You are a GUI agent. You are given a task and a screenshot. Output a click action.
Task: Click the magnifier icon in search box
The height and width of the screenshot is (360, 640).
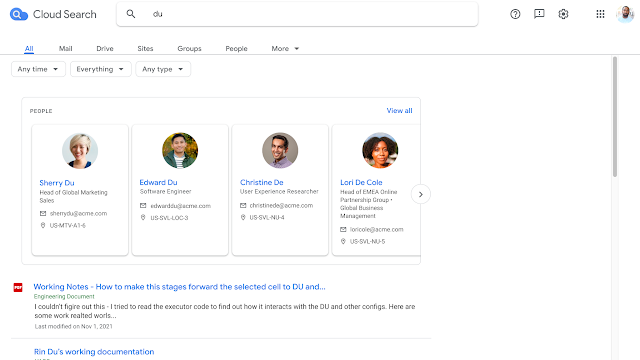[x=131, y=14]
